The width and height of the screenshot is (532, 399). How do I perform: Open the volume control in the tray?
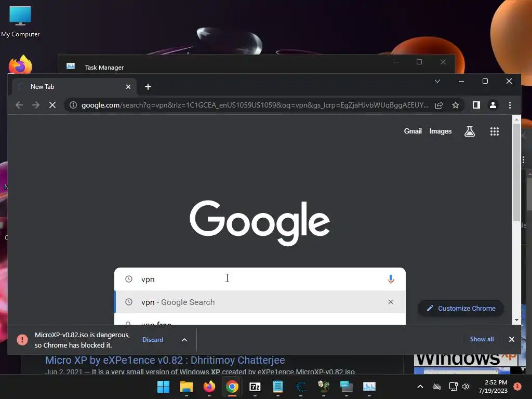pos(465,387)
